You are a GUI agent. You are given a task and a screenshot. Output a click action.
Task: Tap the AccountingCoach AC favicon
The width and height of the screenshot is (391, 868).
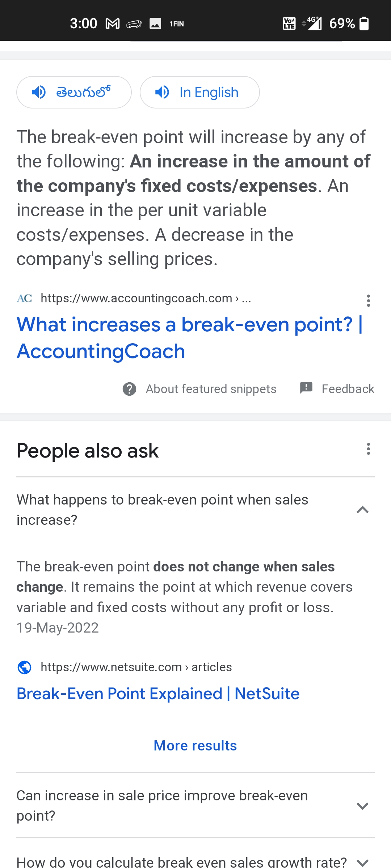coord(25,298)
